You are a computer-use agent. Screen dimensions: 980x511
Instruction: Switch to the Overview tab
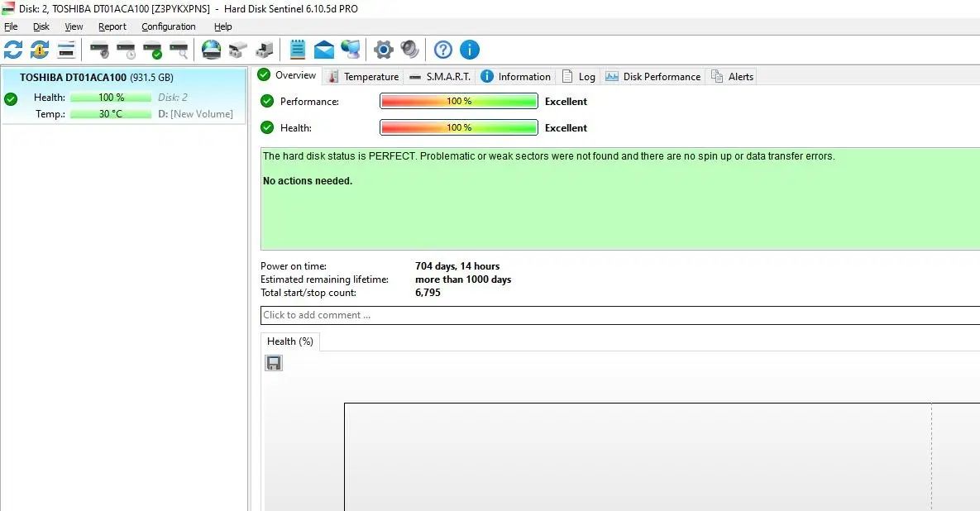point(288,75)
